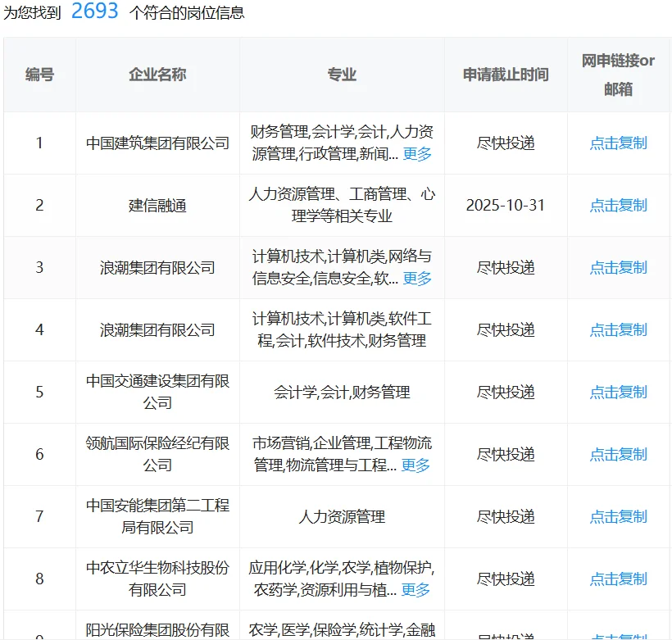Show 更多 majors for 中农立华生物科技股份有限公司
The height and width of the screenshot is (640, 672).
pos(415,590)
